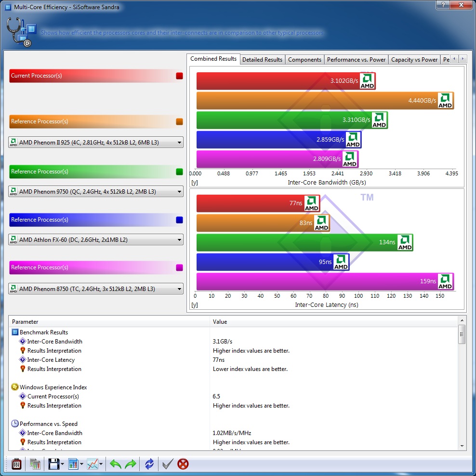Select the Benchmark Results row
Viewport: 476px width, 476px height.
click(x=233, y=332)
